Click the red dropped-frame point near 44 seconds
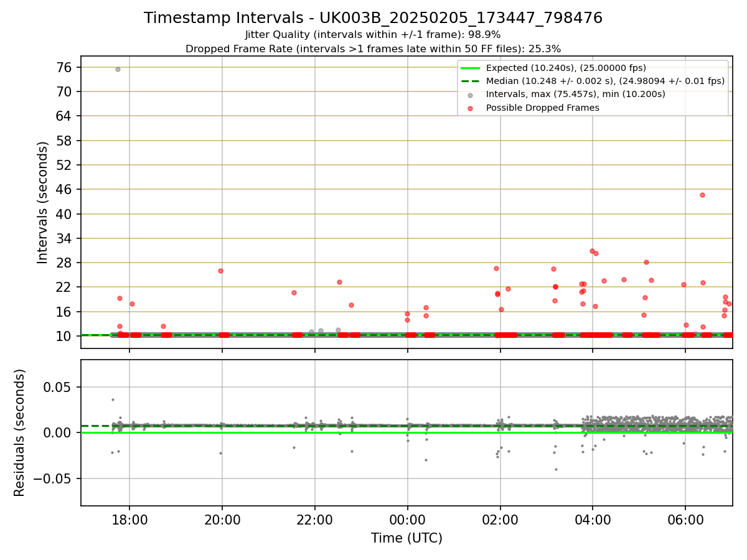 point(702,195)
